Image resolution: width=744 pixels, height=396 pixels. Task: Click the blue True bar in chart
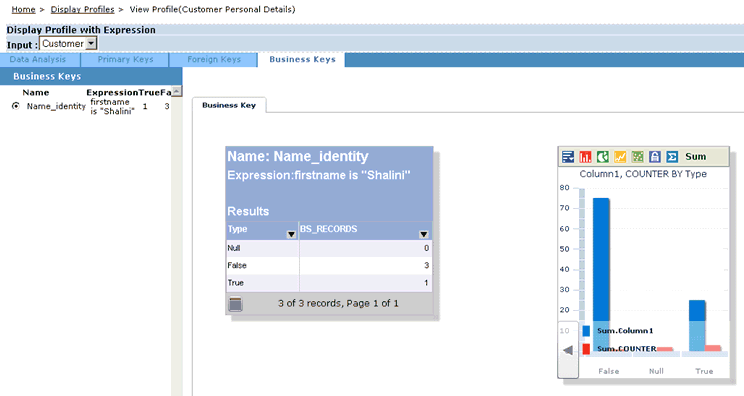tap(697, 325)
